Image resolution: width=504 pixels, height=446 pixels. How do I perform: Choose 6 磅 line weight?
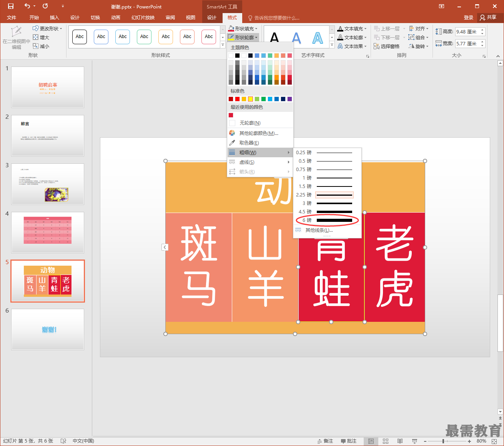(x=327, y=220)
